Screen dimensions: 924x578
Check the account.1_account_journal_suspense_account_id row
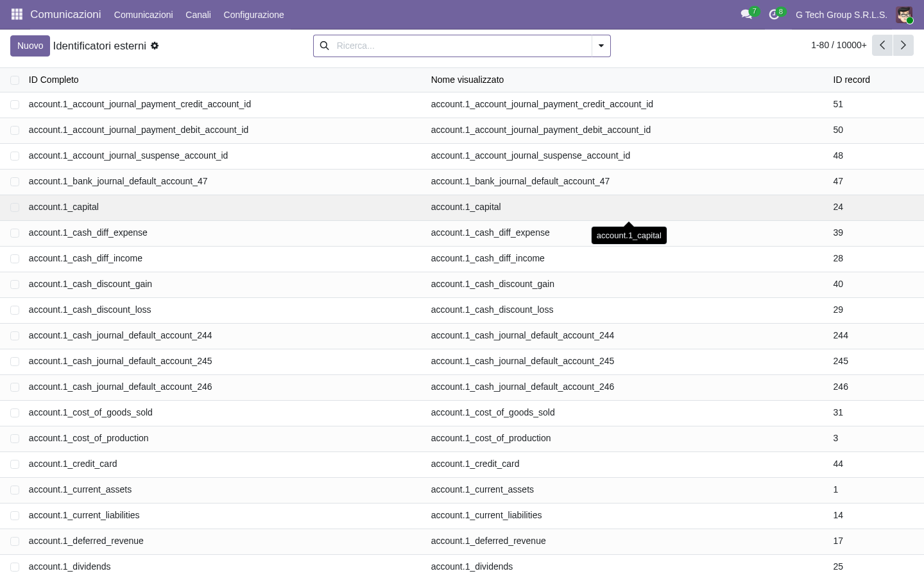15,156
